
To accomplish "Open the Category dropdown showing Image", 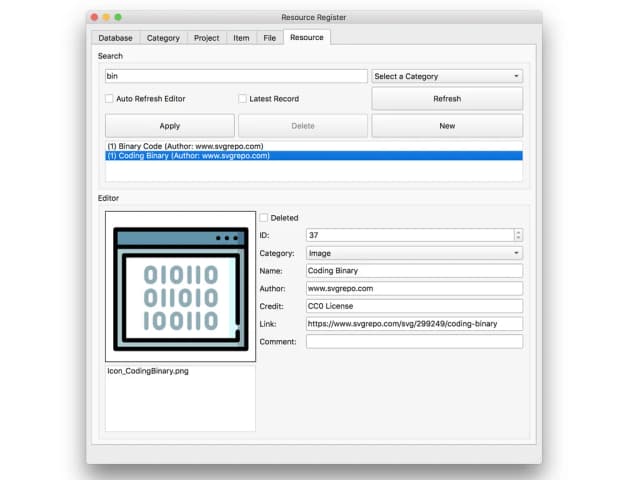I will [414, 253].
